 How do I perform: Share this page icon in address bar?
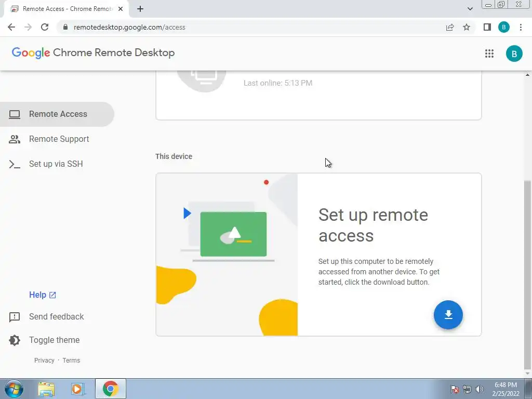pyautogui.click(x=450, y=27)
